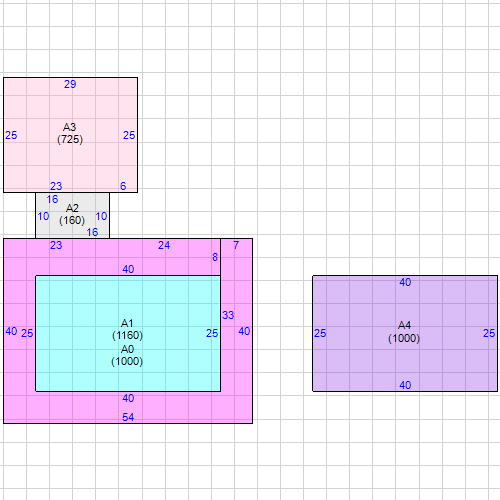
Task: Click the "A0 (1000)" area label
Action: 127,355
